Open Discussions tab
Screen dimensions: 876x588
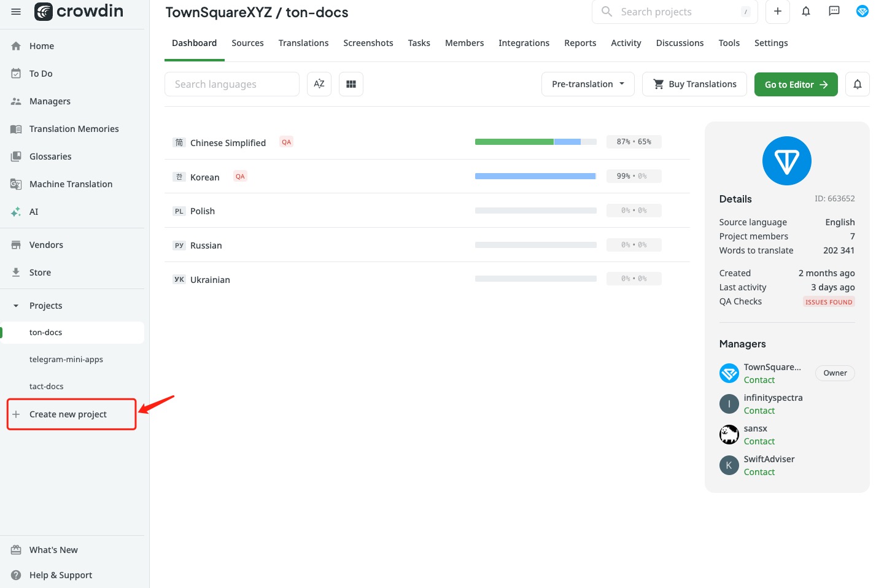pyautogui.click(x=680, y=43)
